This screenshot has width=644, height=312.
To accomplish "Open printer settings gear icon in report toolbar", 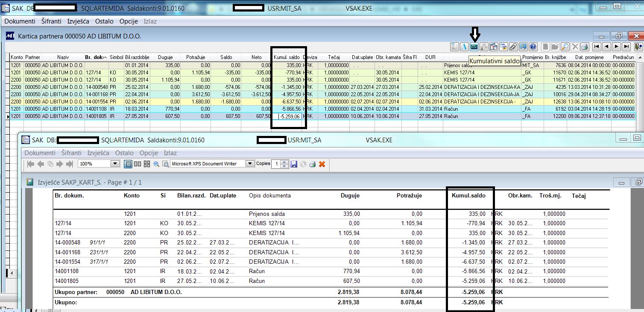I will click(303, 164).
